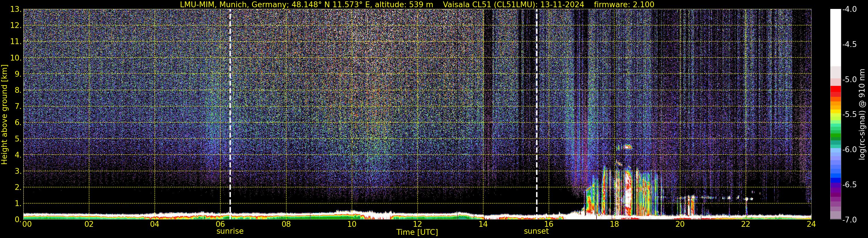Screen dimensions: 868x238
Task: Click the "00" time axis tick label
Action: click(27, 224)
